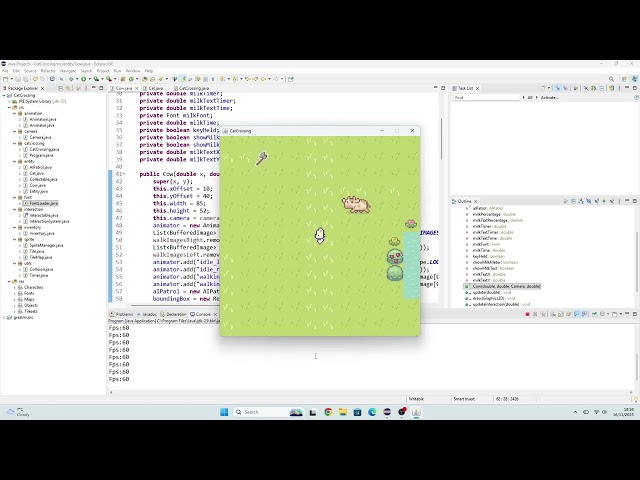Select milkFont field in Outline
Viewport: 640px width, 480px height.
coord(483,244)
